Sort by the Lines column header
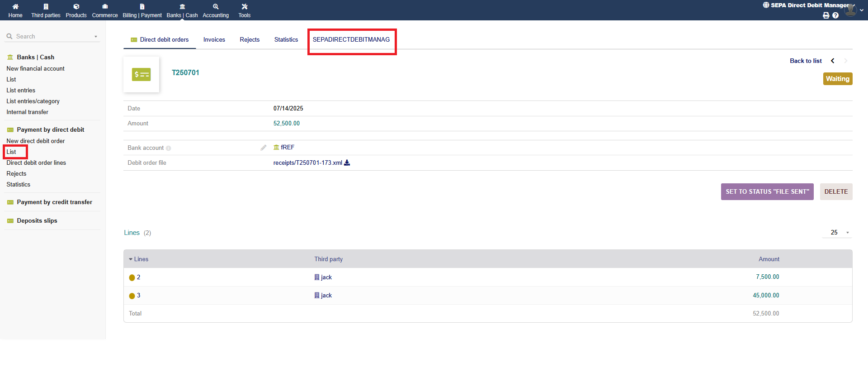 point(141,259)
